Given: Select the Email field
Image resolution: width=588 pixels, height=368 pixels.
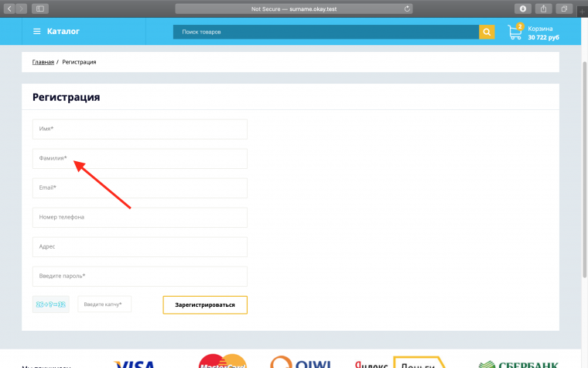Looking at the screenshot, I should click(x=139, y=188).
